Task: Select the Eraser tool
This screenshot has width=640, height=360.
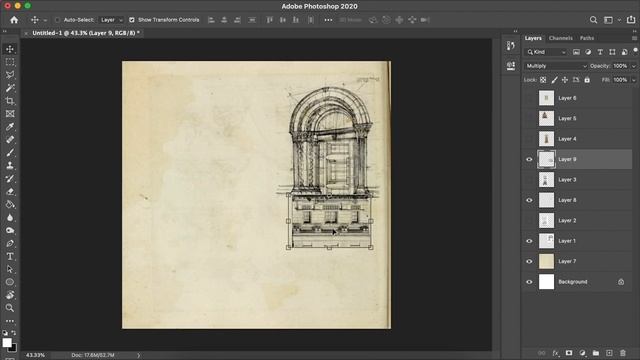Action: [x=10, y=191]
